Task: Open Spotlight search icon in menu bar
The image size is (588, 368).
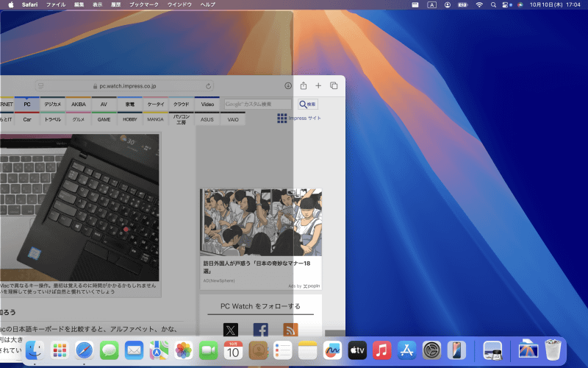Action: 493,5
